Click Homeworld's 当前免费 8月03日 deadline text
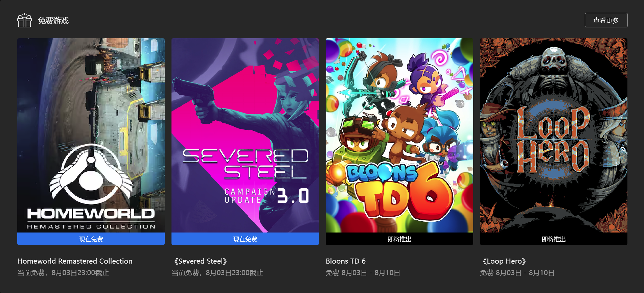 (x=63, y=273)
